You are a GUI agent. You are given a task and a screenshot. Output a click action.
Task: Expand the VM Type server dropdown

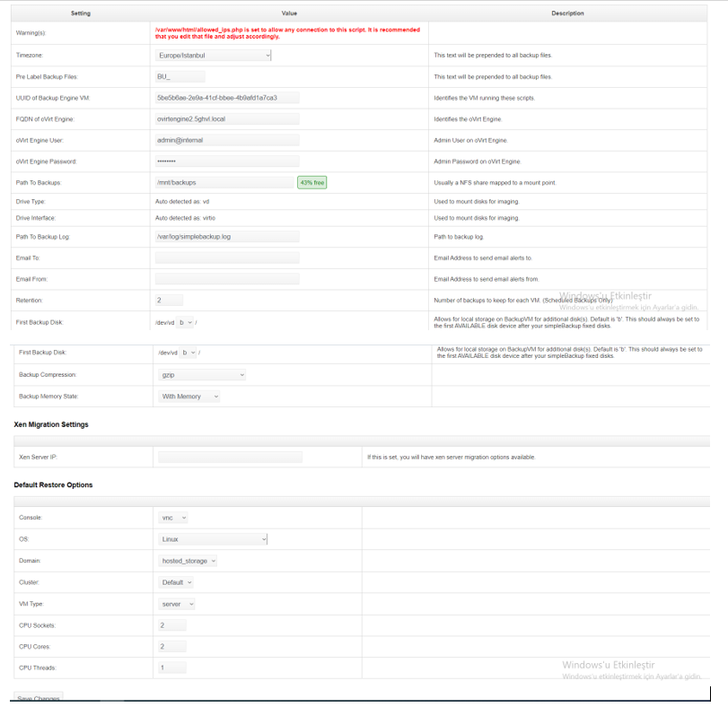tap(177, 604)
